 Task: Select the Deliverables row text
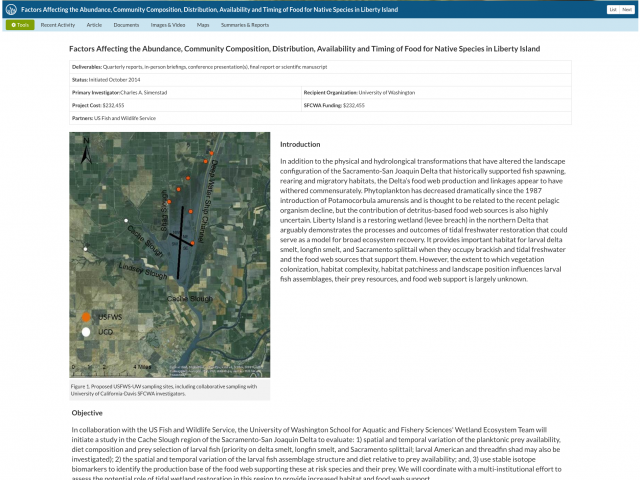[200, 67]
